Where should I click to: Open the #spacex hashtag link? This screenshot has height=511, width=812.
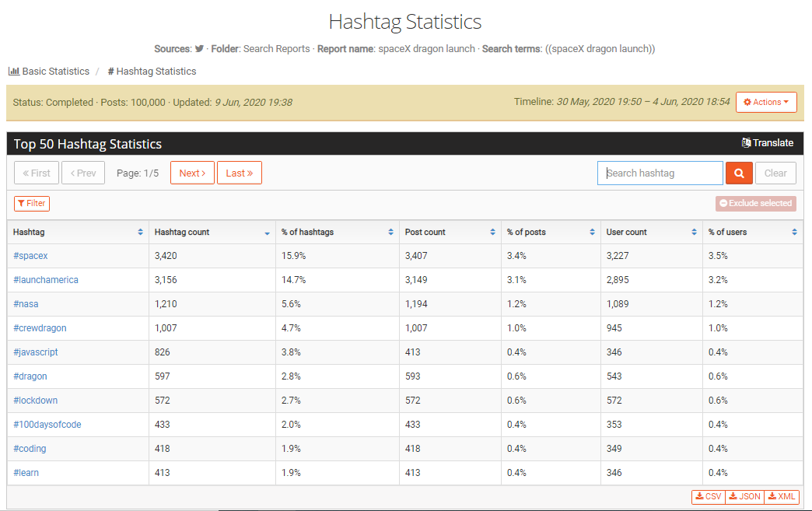coord(30,256)
